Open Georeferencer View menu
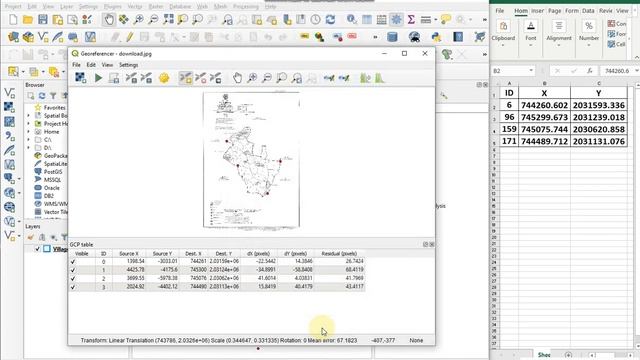The image size is (640, 360). pos(107,65)
